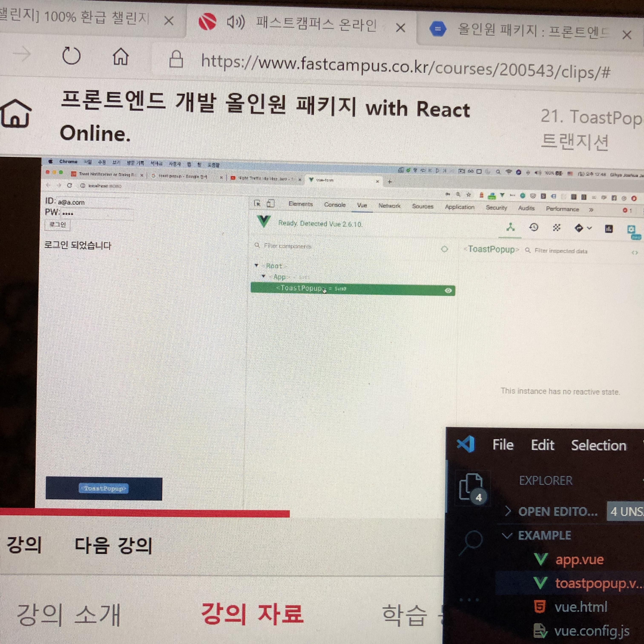Open the Edit menu in VS Code

click(x=542, y=445)
